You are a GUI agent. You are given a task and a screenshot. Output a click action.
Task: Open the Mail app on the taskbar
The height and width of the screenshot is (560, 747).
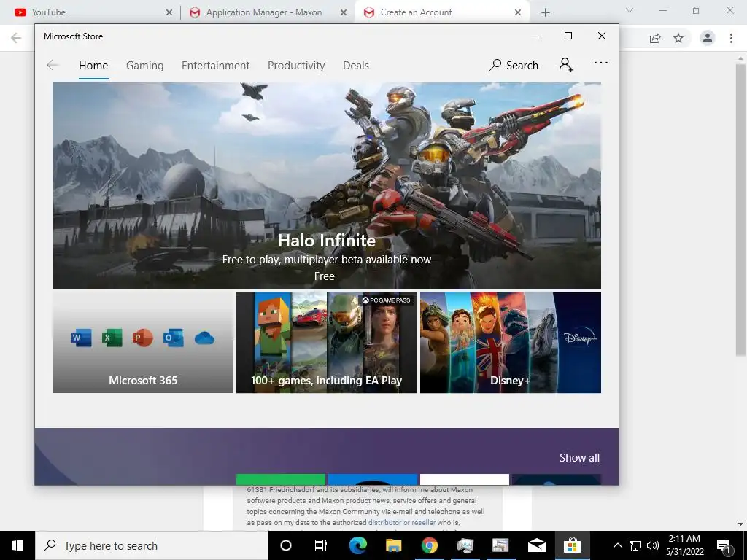(536, 545)
